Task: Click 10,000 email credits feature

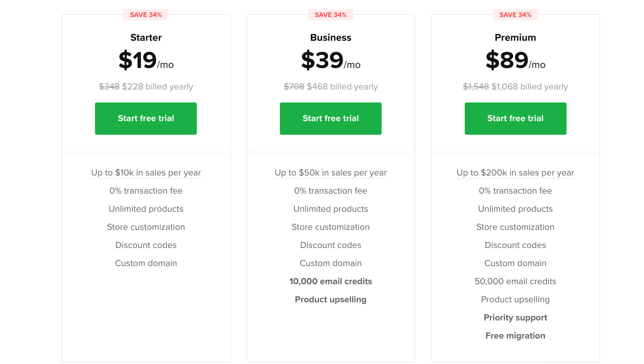Action: click(x=331, y=281)
